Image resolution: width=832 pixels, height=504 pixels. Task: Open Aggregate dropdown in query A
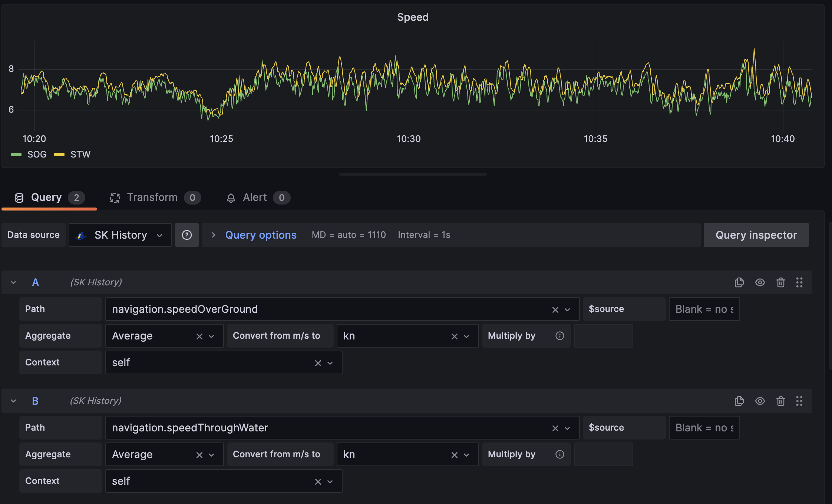(211, 336)
